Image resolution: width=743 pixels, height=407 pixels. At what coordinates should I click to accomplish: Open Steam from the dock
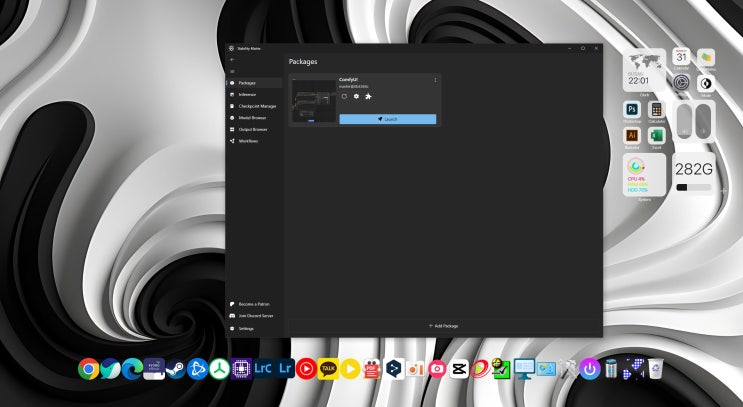pyautogui.click(x=176, y=370)
